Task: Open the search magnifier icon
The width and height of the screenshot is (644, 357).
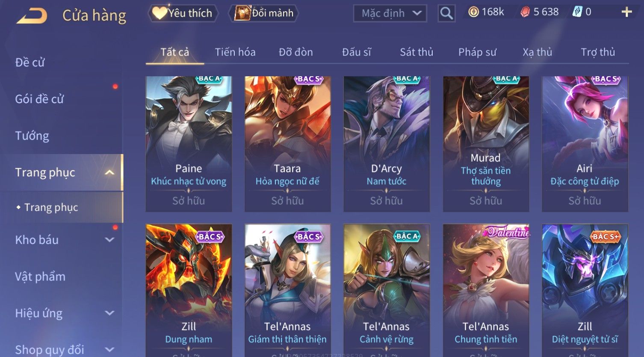Action: pos(446,13)
